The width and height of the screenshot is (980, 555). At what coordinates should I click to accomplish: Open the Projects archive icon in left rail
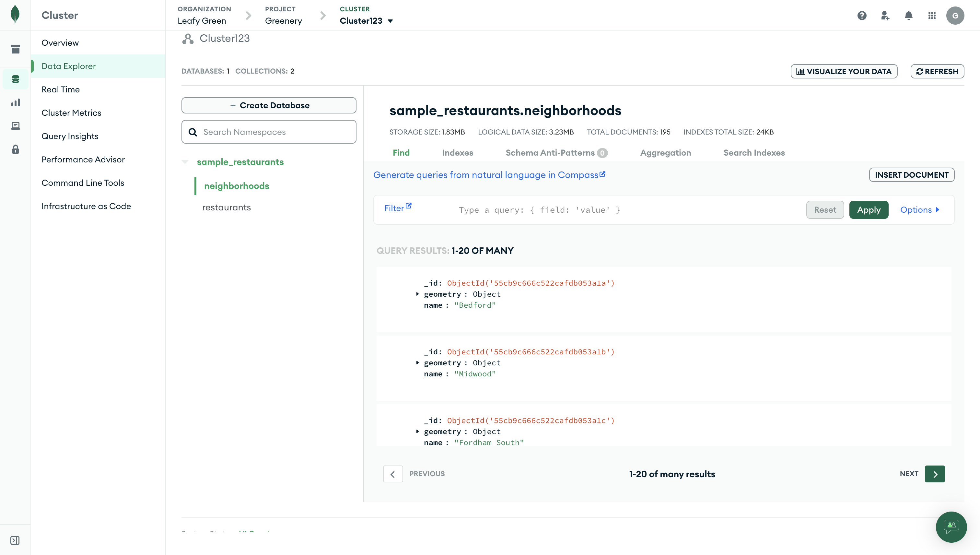click(x=15, y=49)
